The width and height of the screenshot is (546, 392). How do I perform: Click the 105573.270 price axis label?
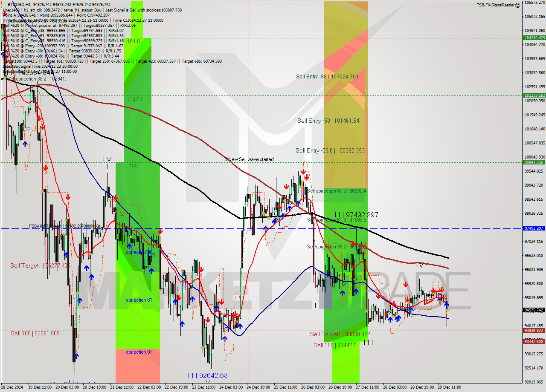click(x=534, y=3)
